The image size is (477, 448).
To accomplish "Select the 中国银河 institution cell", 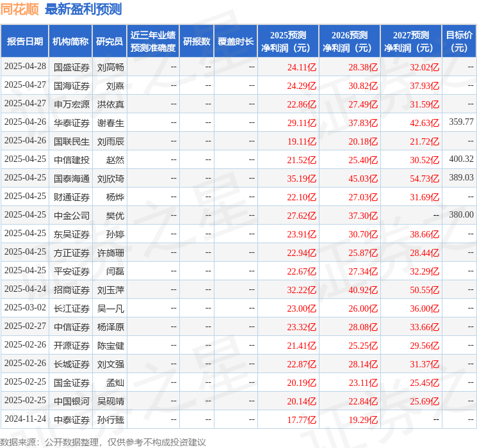I will pyautogui.click(x=72, y=401).
